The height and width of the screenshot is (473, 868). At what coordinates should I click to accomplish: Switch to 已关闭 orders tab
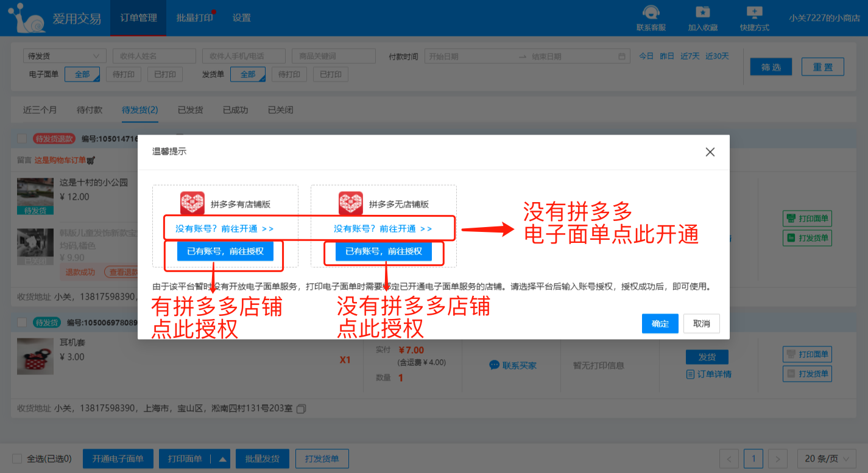point(281,110)
